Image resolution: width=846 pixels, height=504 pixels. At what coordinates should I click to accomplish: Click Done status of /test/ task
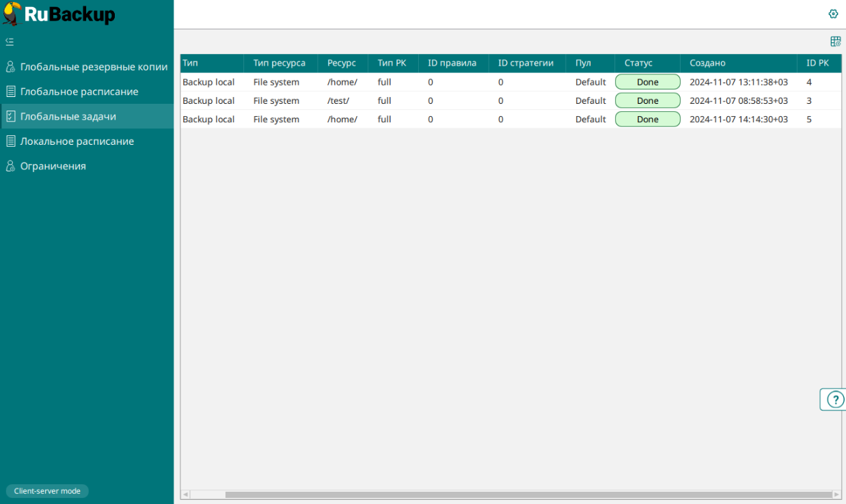647,101
